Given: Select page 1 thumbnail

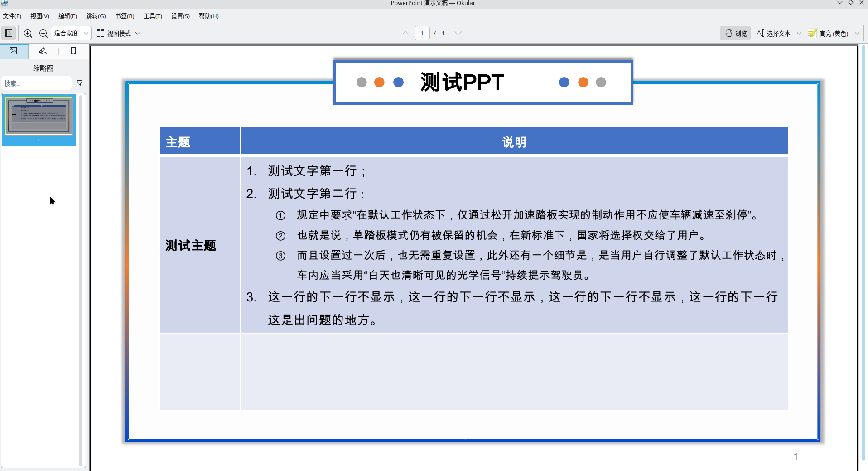Looking at the screenshot, I should coord(39,116).
